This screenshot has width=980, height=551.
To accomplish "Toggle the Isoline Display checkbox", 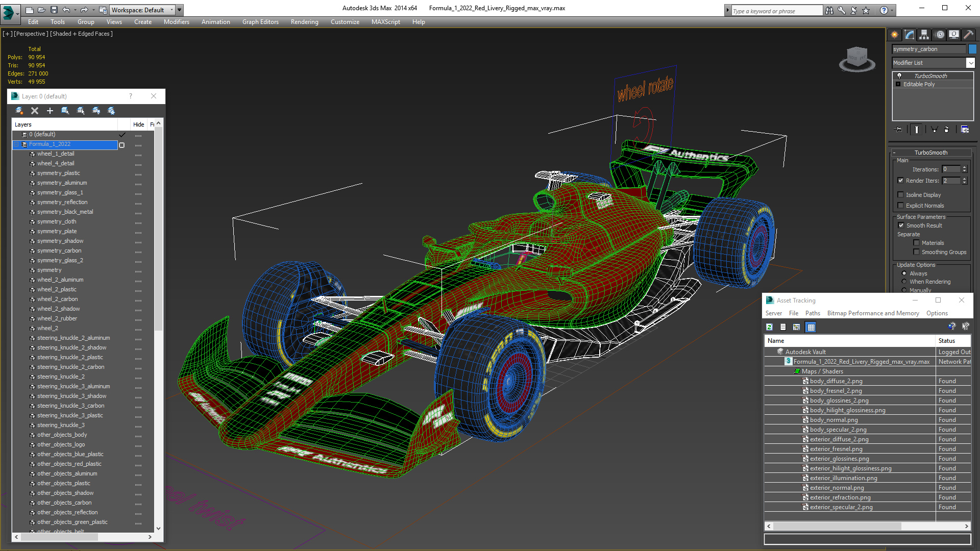I will 901,194.
